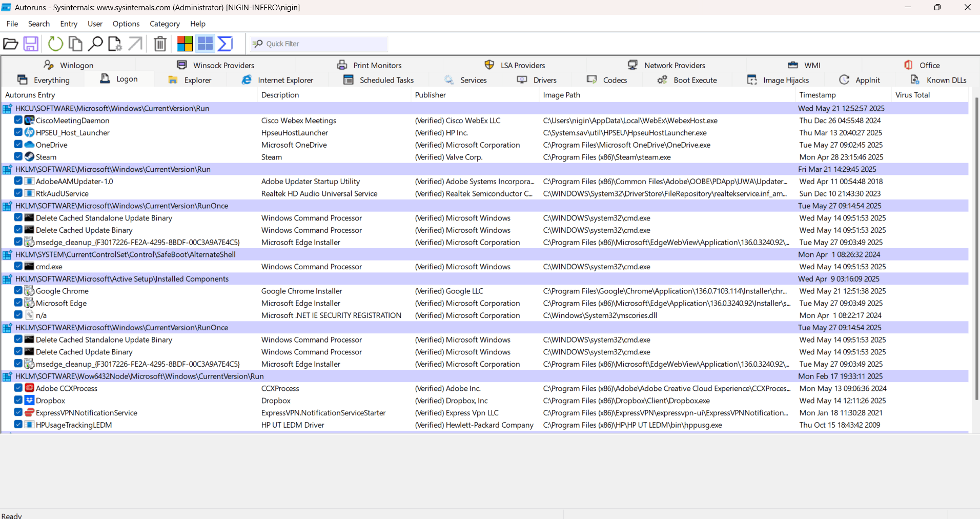Toggle hiding of Windows entries

[x=204, y=44]
